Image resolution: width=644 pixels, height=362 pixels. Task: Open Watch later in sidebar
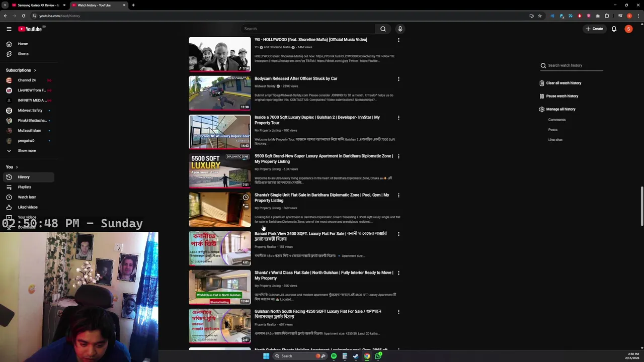(27, 197)
